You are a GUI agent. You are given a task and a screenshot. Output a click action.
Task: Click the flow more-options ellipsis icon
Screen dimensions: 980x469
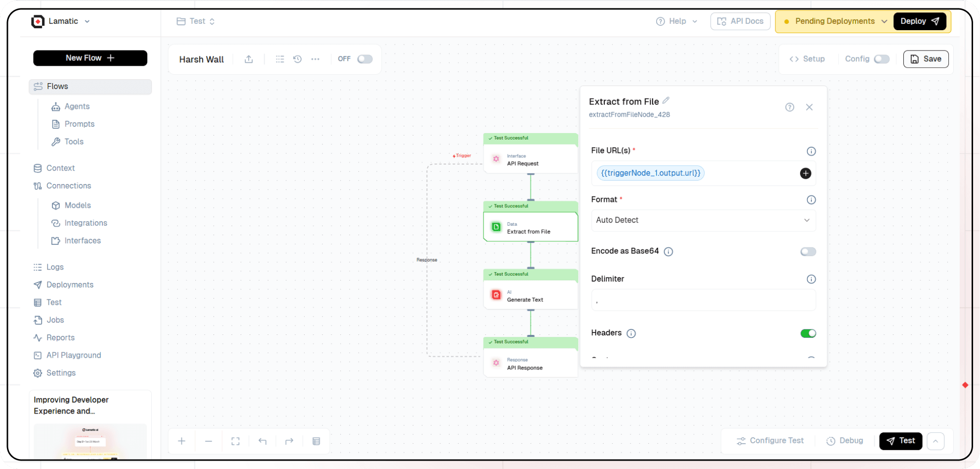(315, 59)
